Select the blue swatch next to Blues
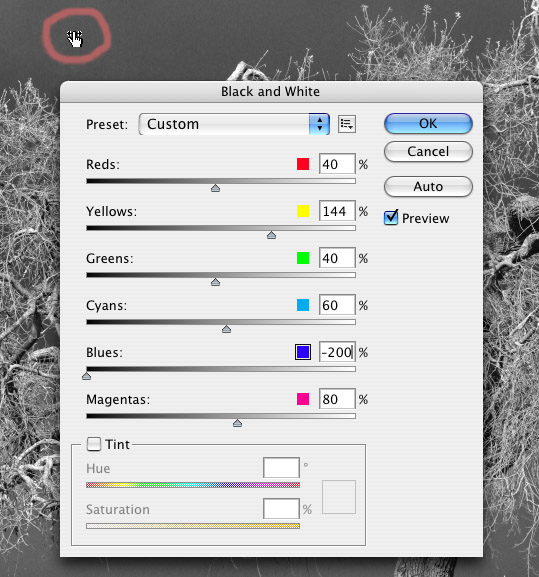This screenshot has height=577, width=539. pyautogui.click(x=303, y=352)
